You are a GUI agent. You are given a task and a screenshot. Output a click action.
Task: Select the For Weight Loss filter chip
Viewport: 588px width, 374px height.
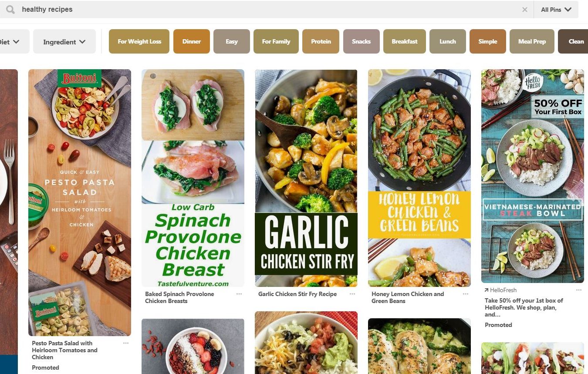pyautogui.click(x=139, y=41)
